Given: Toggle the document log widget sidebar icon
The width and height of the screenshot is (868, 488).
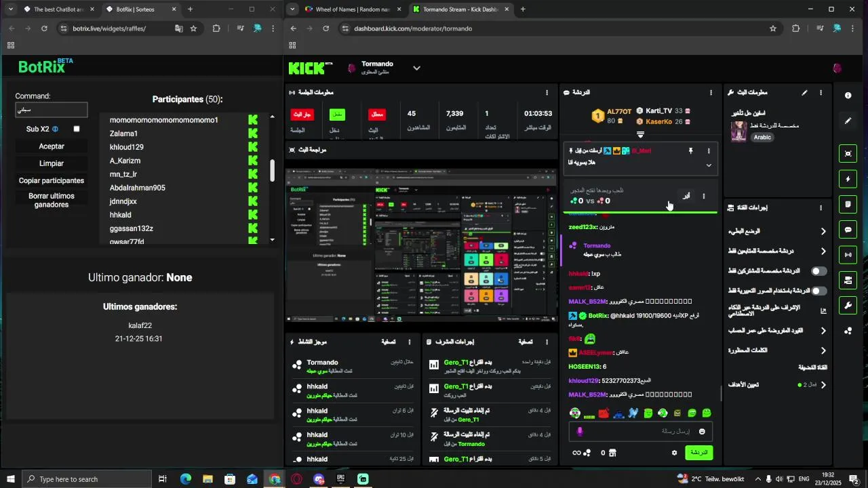Looking at the screenshot, I should (848, 204).
